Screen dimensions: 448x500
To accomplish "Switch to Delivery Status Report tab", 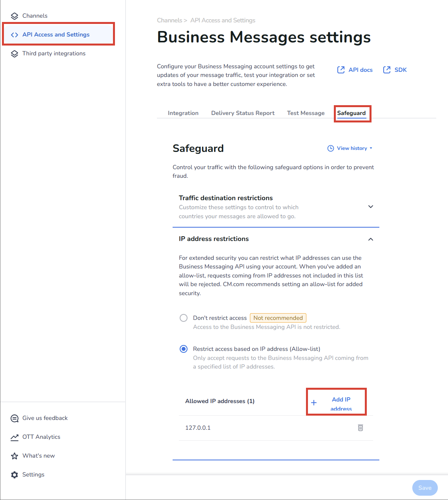I will 243,113.
